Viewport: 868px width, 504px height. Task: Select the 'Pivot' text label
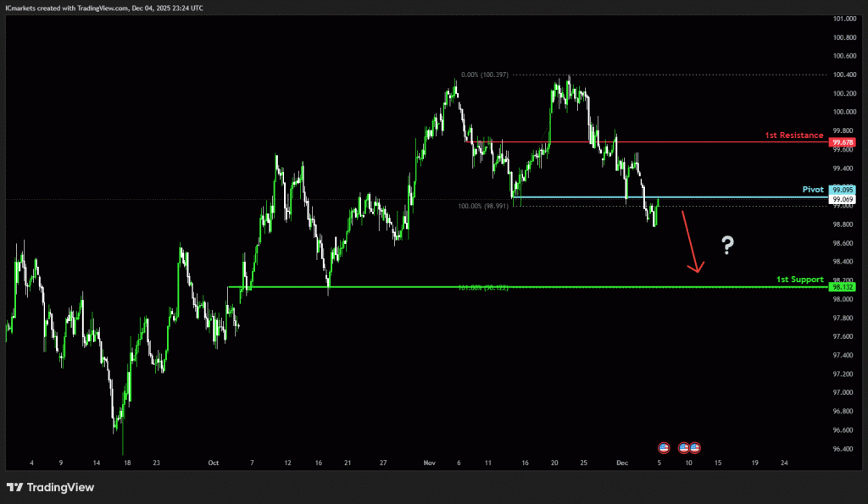click(814, 190)
